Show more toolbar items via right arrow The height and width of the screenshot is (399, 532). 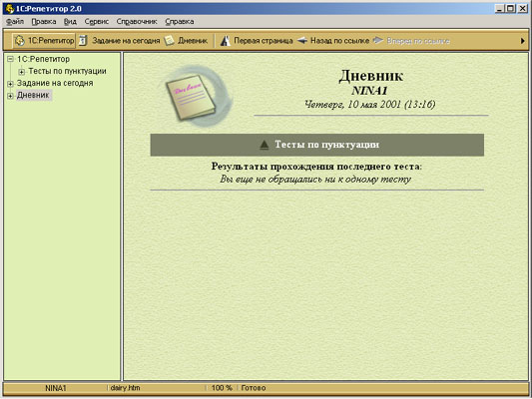(x=523, y=41)
